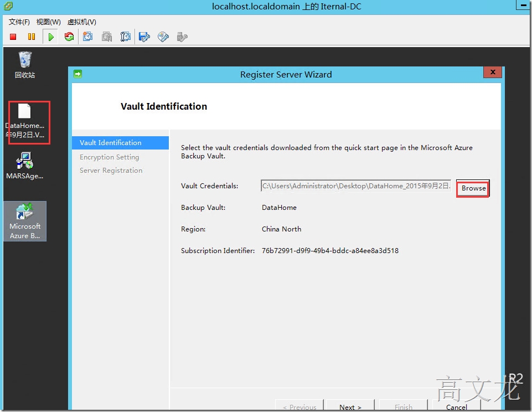Select the Encryption Setting wizard step
532x412 pixels.
(x=109, y=157)
